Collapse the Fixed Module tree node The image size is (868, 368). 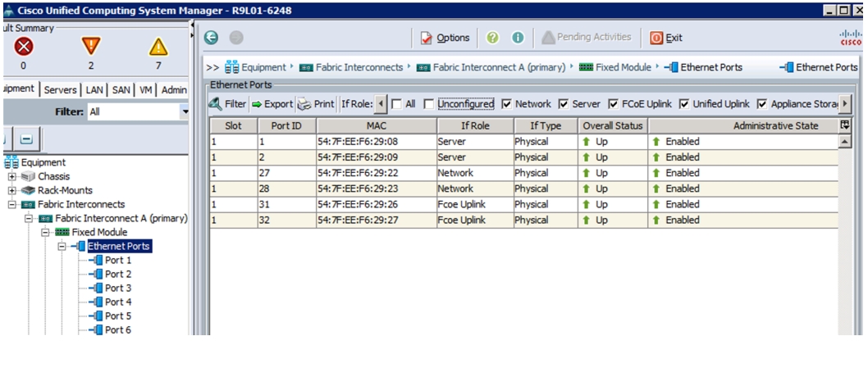tap(46, 232)
